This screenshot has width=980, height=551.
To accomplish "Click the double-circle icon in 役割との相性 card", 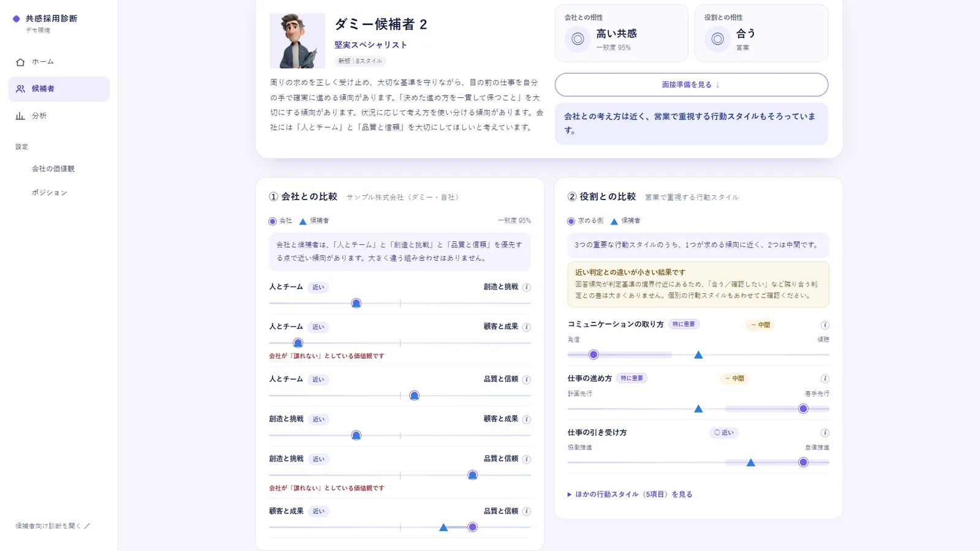I will (x=717, y=39).
